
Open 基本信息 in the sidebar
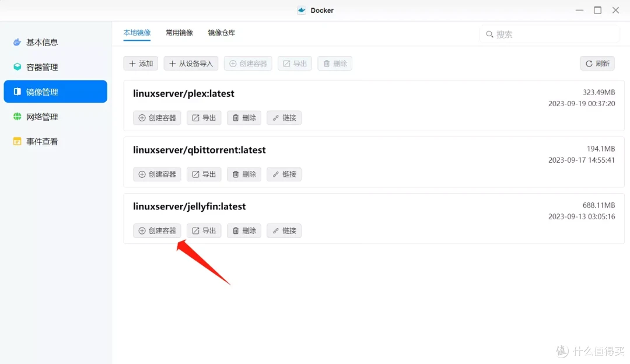point(55,42)
